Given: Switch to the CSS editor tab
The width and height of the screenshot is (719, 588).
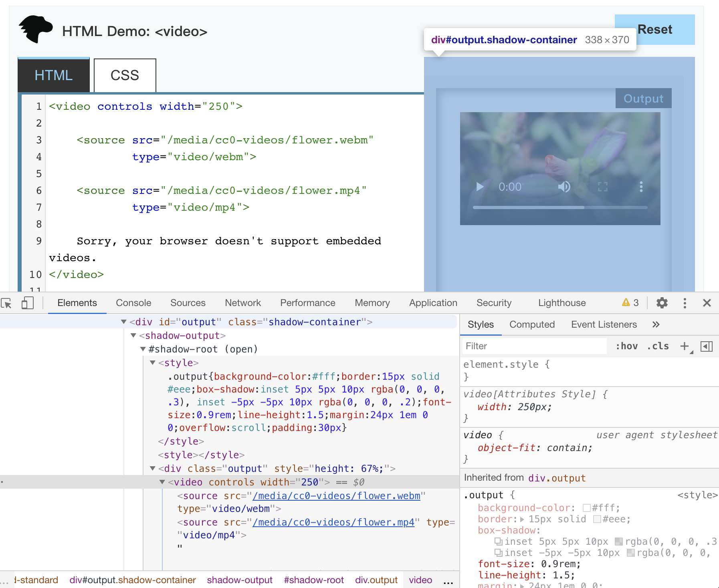Looking at the screenshot, I should click(125, 75).
